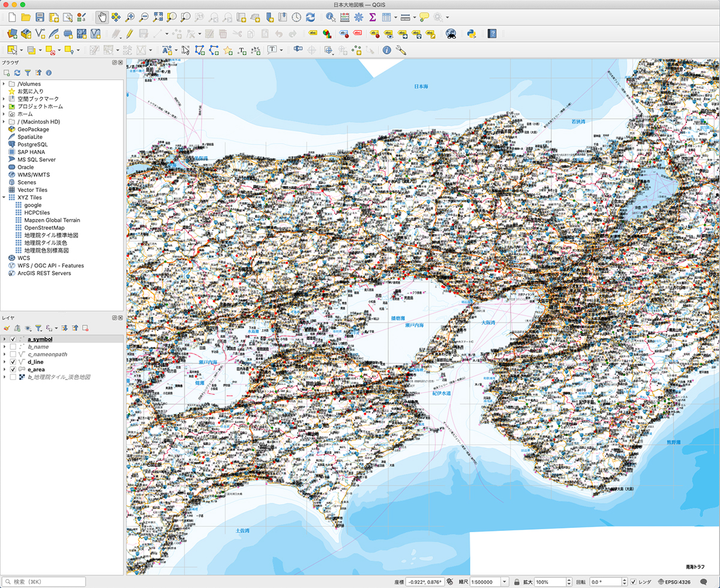Click the Remove Layer icon in layers panel
This screenshot has width=720, height=588.
(86, 328)
